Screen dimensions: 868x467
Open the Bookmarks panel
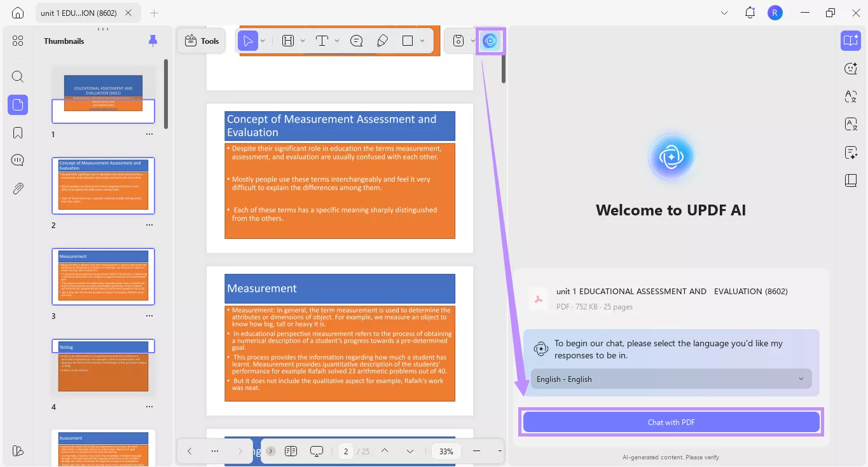(17, 132)
